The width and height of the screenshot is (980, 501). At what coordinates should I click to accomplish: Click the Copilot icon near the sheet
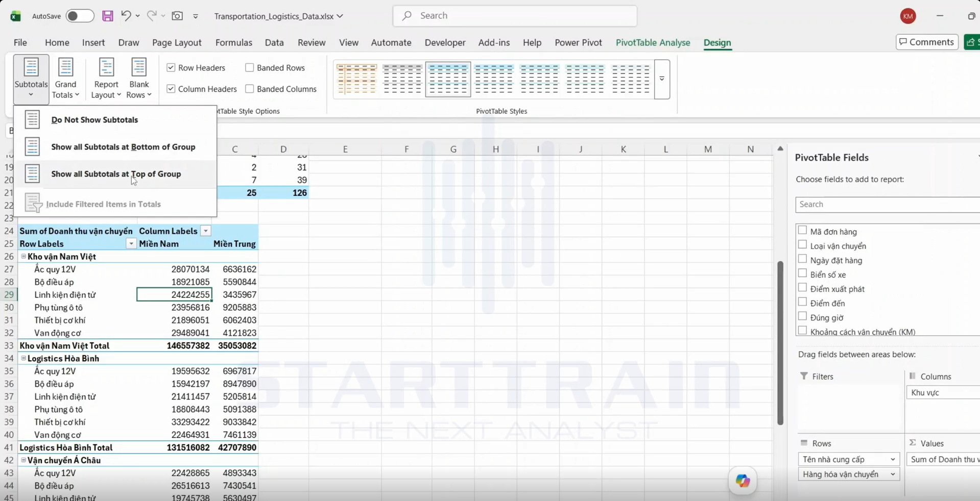(x=743, y=481)
